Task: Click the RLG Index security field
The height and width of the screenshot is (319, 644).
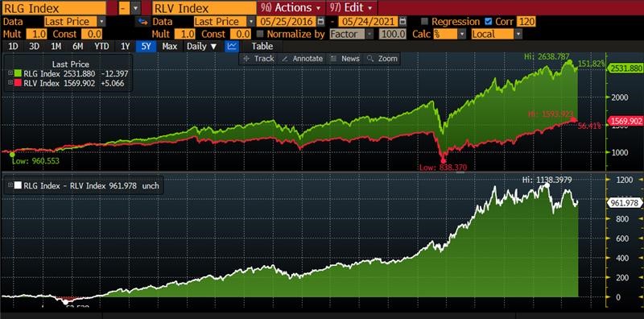Action: 54,8
